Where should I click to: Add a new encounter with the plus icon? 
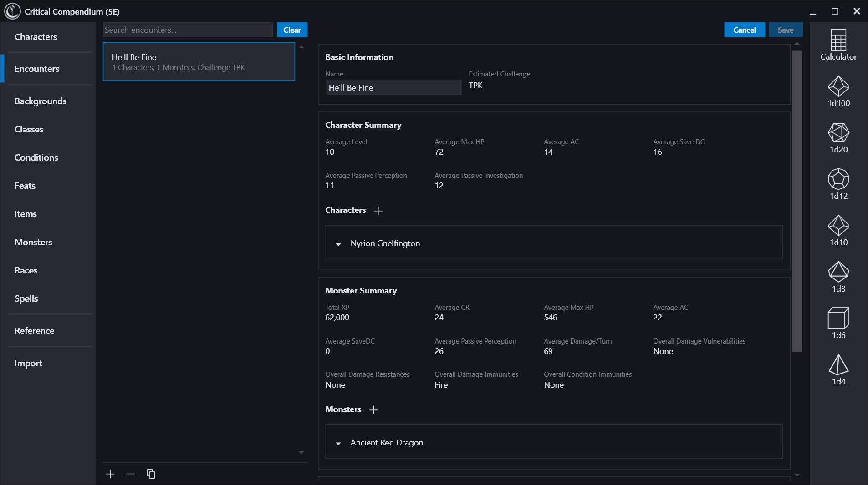110,474
